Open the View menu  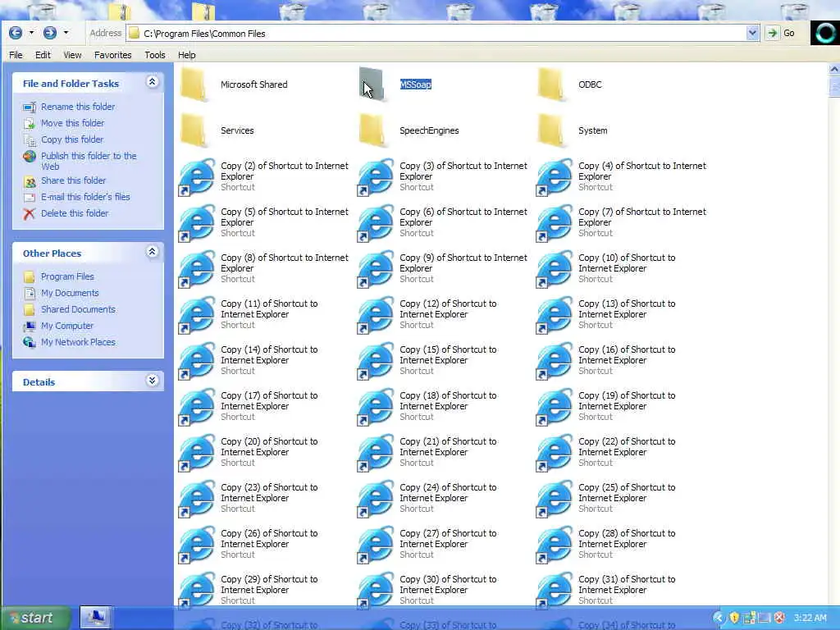click(72, 55)
